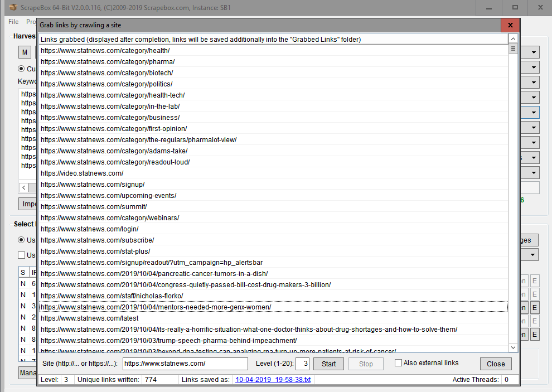Select the statnews.com/subscribe/ link row
The image size is (552, 392).
pyautogui.click(x=274, y=240)
